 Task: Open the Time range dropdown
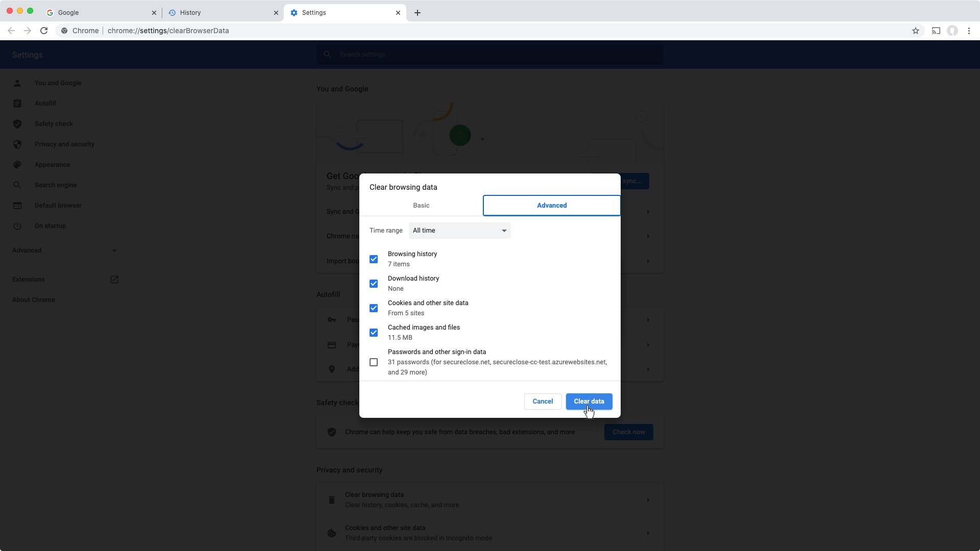(458, 231)
